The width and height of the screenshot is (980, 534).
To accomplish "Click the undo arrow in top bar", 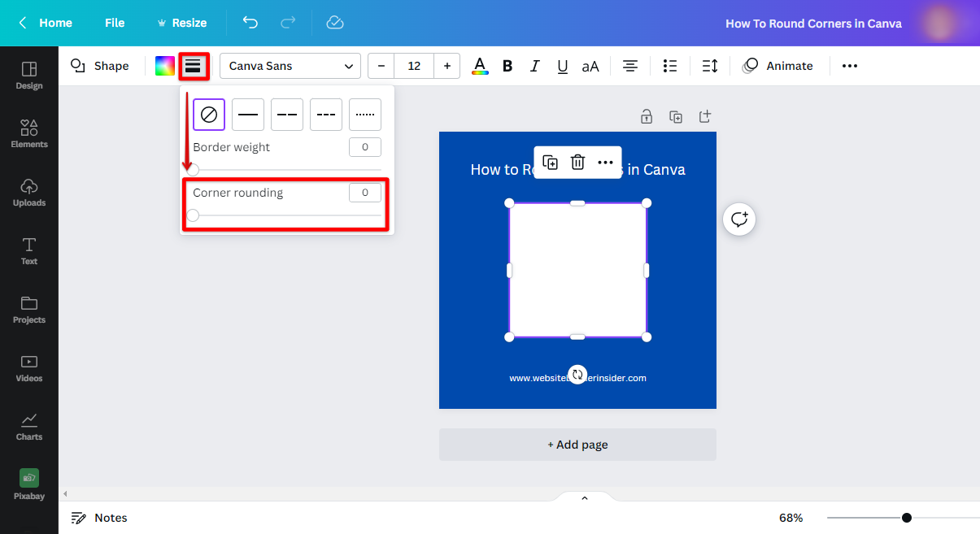I will 250,23.
